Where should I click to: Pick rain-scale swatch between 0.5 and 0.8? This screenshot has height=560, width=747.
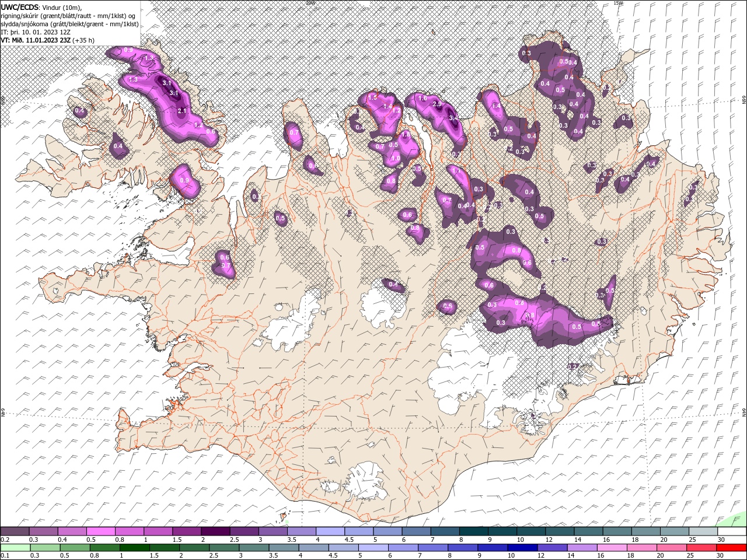coord(75,547)
